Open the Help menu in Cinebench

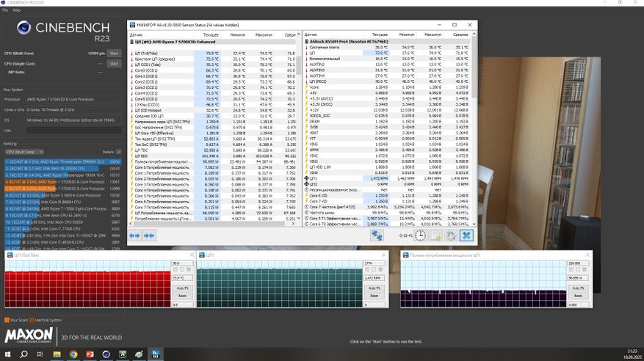(x=16, y=10)
